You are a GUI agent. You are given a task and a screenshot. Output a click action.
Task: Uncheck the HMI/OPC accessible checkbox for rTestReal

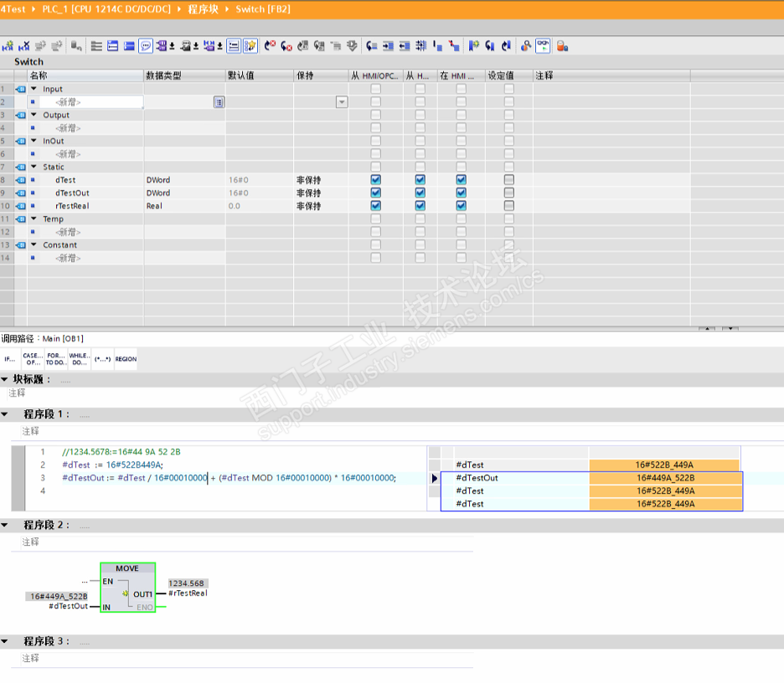375,206
